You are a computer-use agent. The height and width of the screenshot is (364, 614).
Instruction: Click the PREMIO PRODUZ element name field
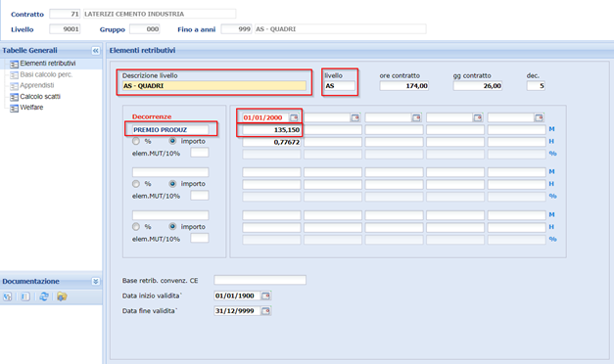pos(170,129)
